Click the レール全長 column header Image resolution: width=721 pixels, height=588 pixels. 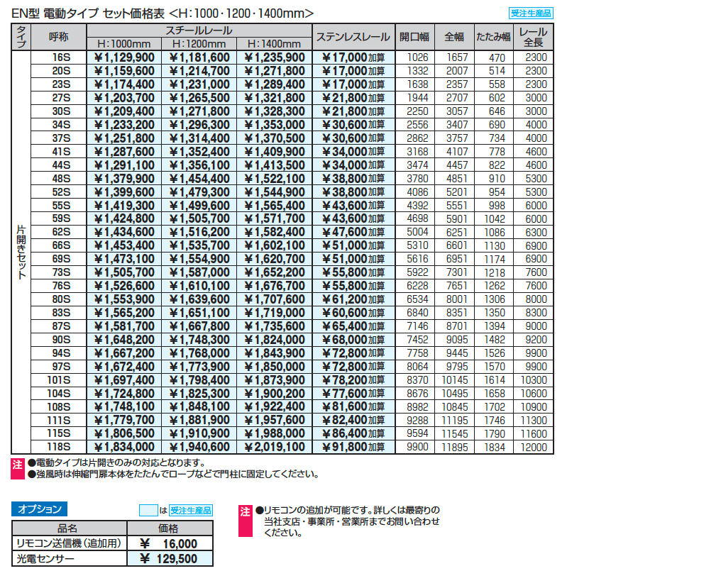[x=532, y=37]
